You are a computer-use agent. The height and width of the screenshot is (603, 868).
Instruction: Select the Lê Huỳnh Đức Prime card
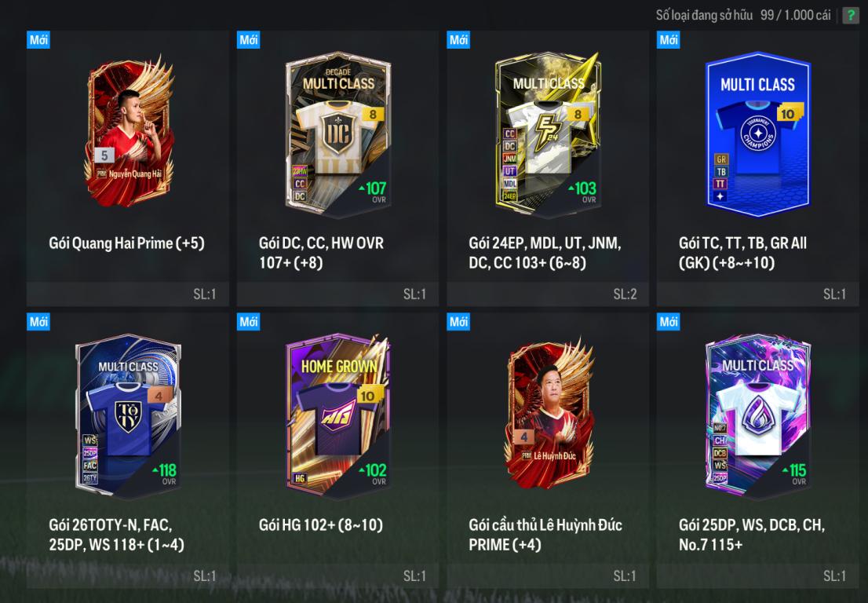(x=549, y=414)
